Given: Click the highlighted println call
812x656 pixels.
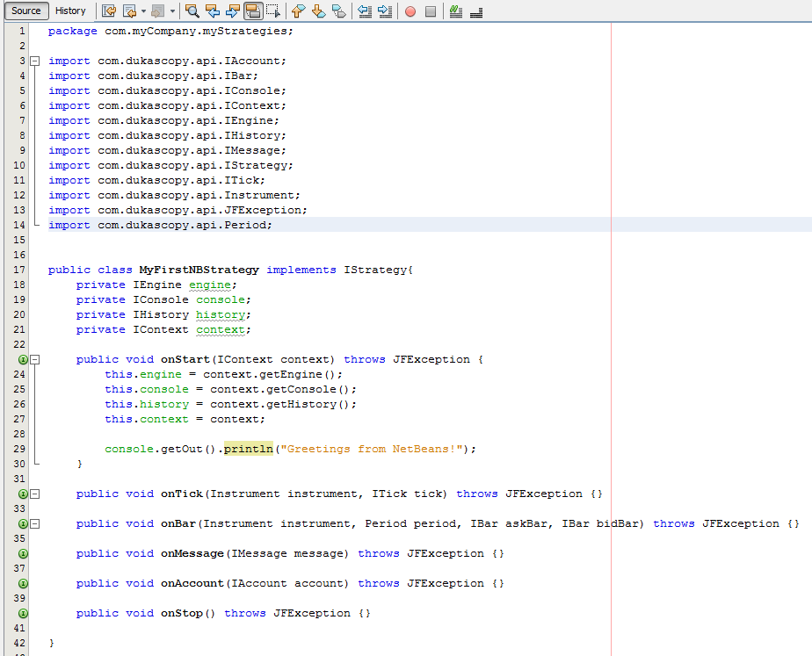Looking at the screenshot, I should (248, 449).
